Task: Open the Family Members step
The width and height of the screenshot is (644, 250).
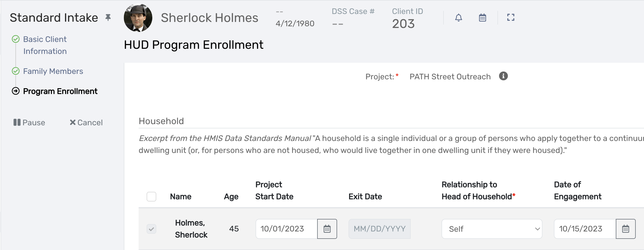Action: (53, 71)
